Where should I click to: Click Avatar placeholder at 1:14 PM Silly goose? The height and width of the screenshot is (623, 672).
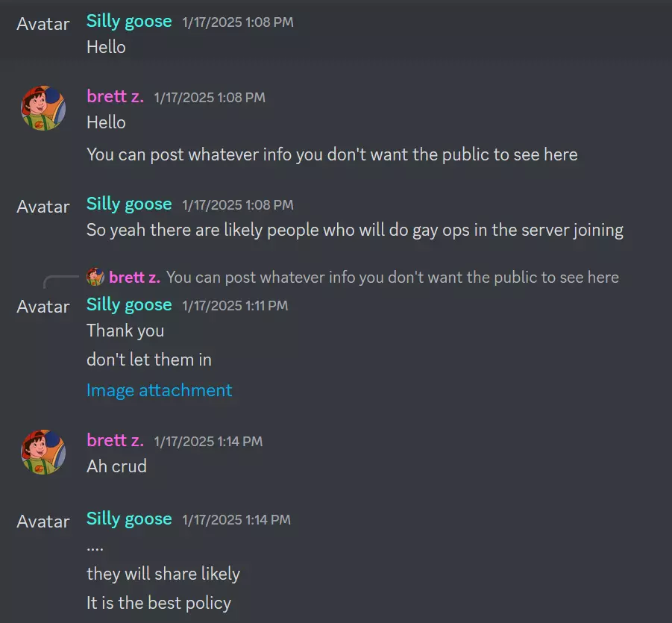[x=43, y=522]
